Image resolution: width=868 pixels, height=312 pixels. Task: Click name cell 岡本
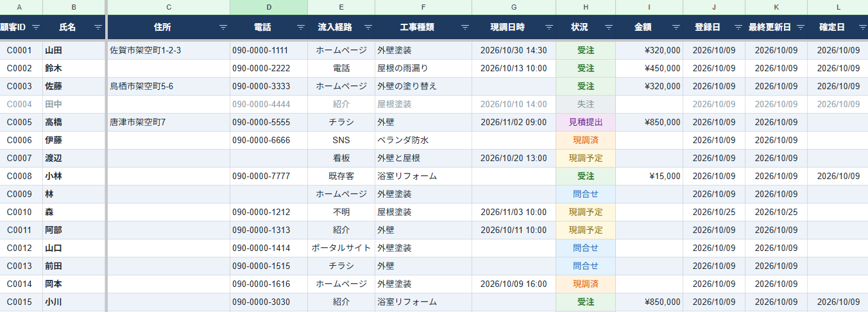point(74,284)
